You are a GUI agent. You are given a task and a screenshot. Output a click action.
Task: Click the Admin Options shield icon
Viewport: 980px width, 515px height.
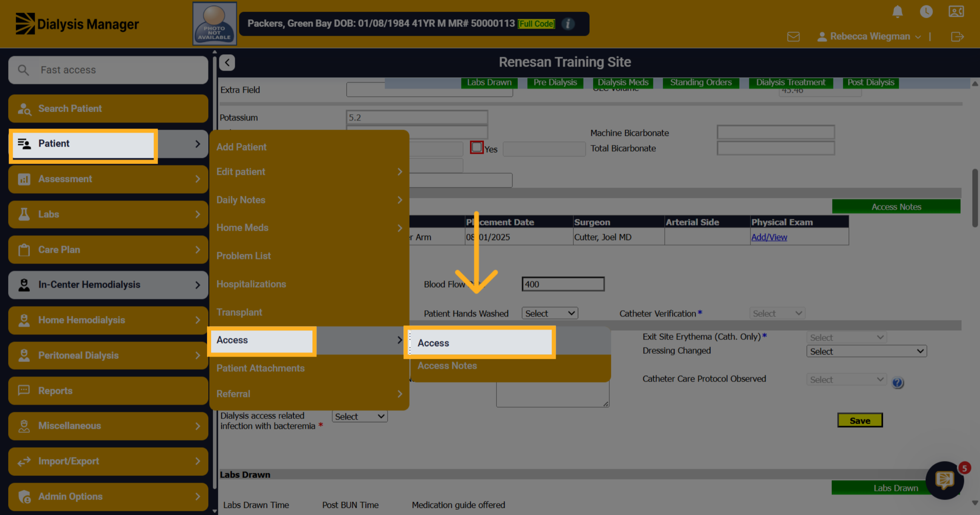(24, 497)
